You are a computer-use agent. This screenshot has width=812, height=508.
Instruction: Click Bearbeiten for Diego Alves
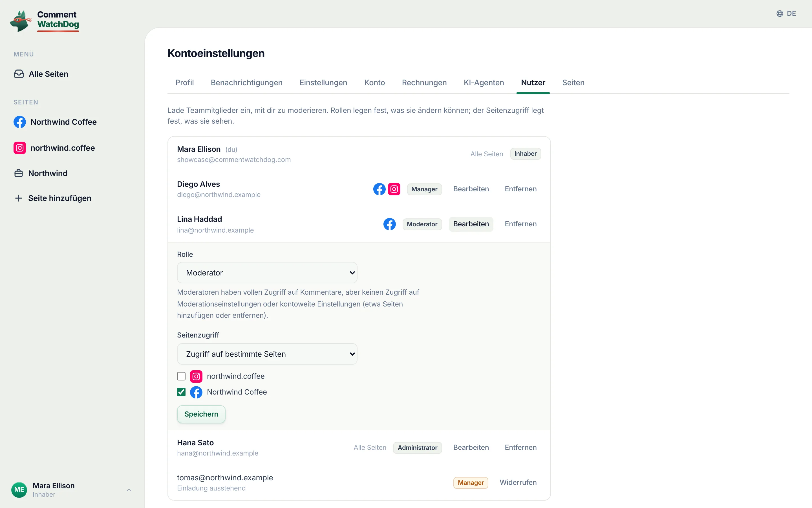coord(471,189)
